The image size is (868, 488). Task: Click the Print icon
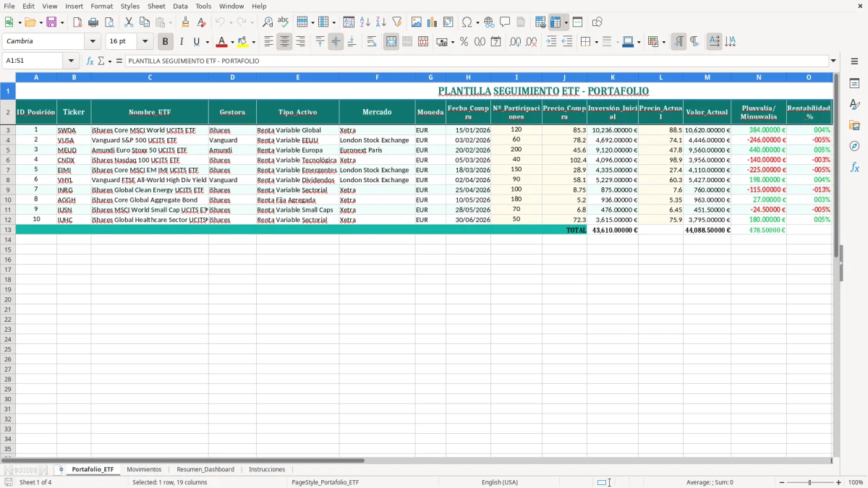(x=93, y=22)
